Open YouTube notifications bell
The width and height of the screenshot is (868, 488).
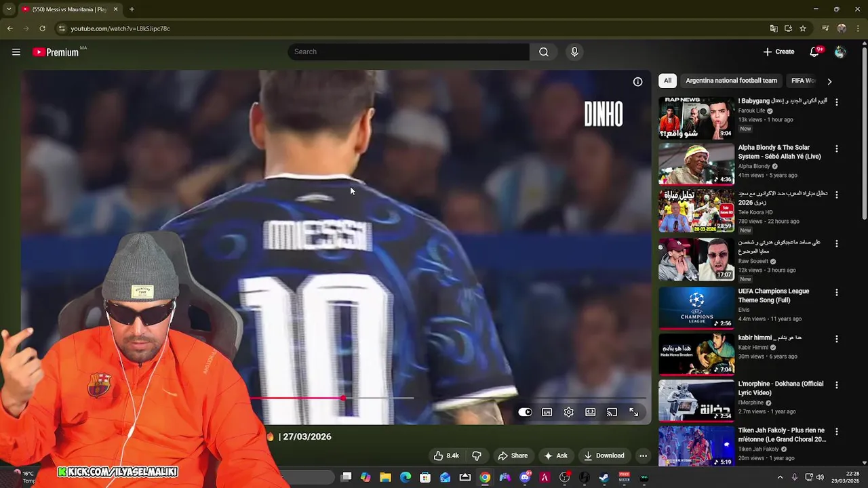[815, 52]
